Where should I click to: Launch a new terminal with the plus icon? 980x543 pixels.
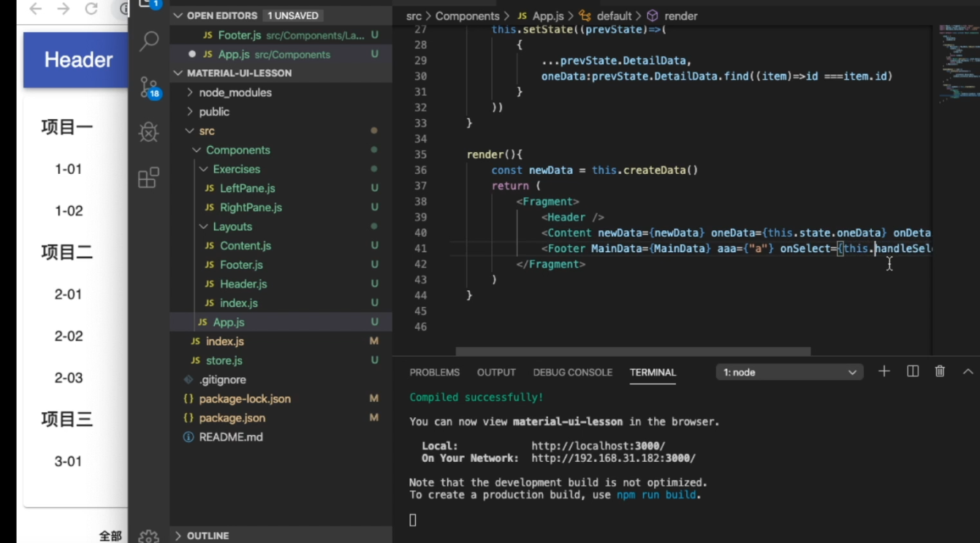[x=884, y=371]
